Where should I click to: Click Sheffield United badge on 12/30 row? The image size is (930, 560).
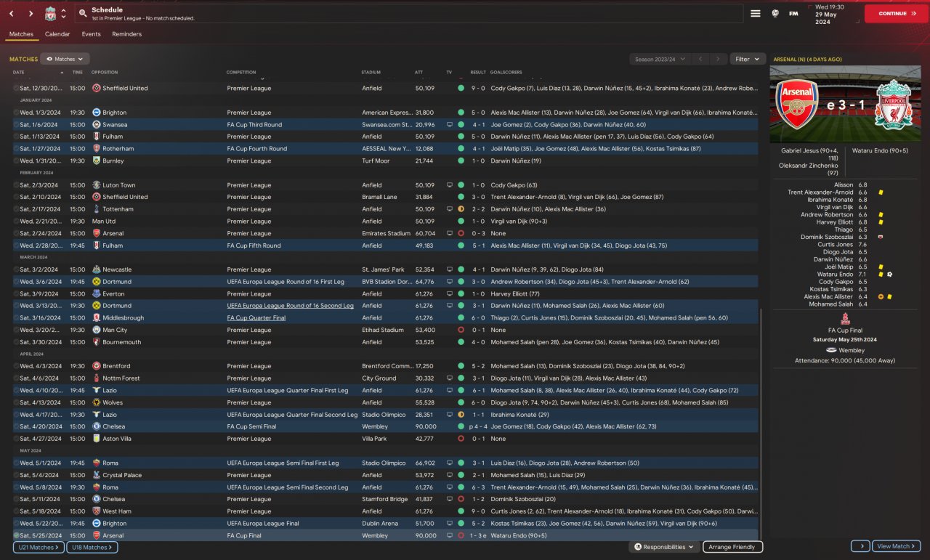tap(97, 88)
